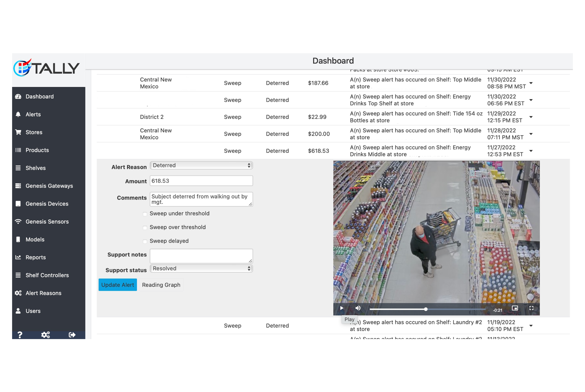Expand the $22.99 Tide alert row
The height and width of the screenshot is (392, 585).
531,117
